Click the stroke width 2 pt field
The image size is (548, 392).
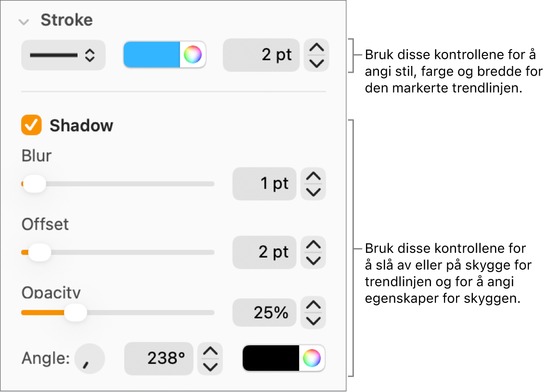(261, 55)
